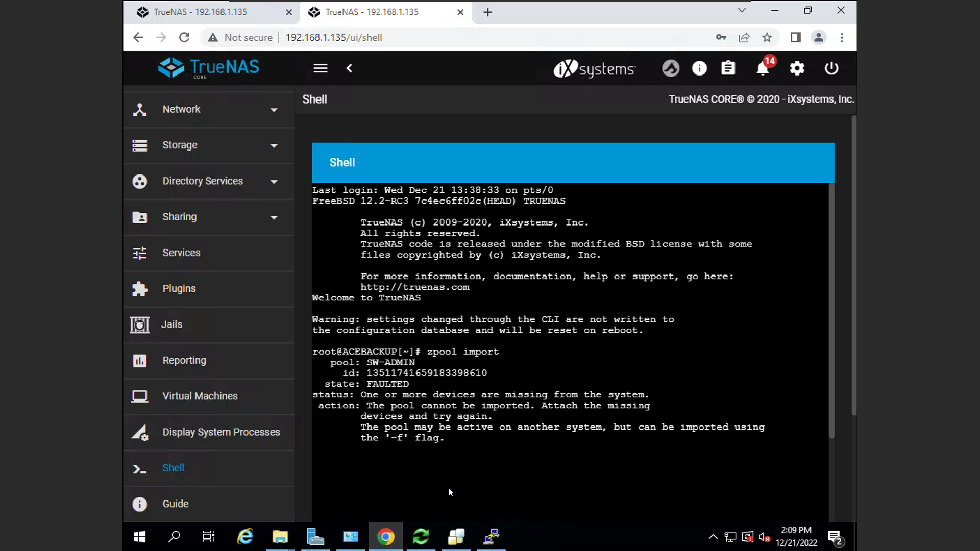Collapse sidebar with the chevron arrow

coord(350,68)
